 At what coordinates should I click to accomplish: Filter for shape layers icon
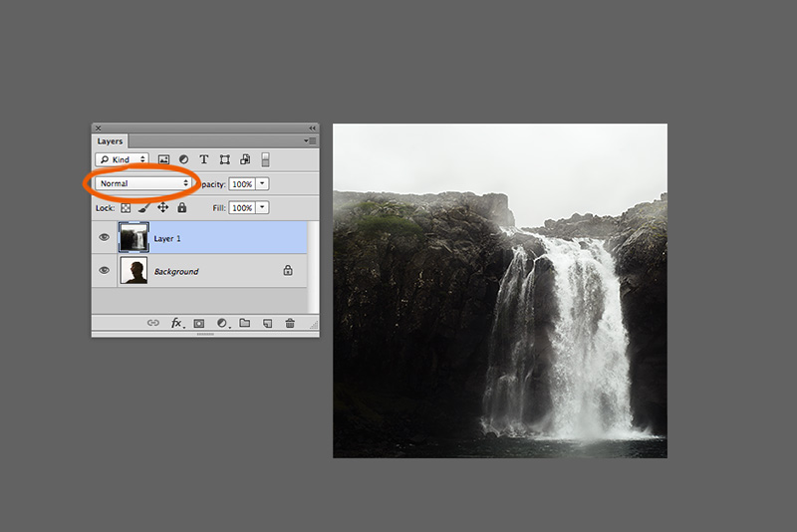pyautogui.click(x=225, y=159)
